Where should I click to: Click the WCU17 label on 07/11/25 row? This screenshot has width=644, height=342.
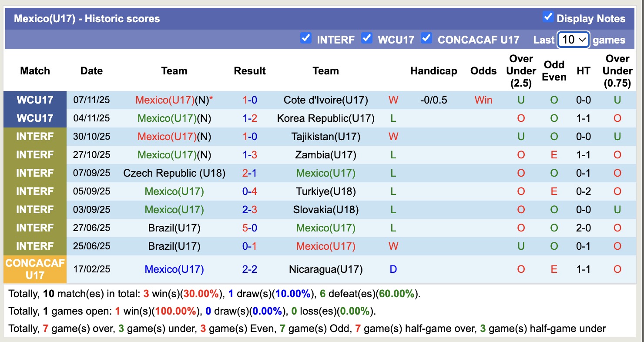[35, 100]
